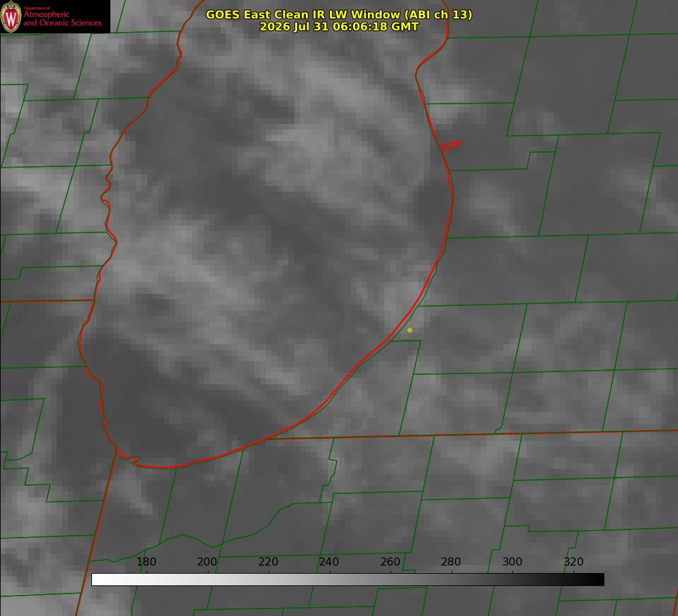Viewport: 678px width, 616px height.
Task: Click the 220 temperature label
Action: [x=268, y=561]
